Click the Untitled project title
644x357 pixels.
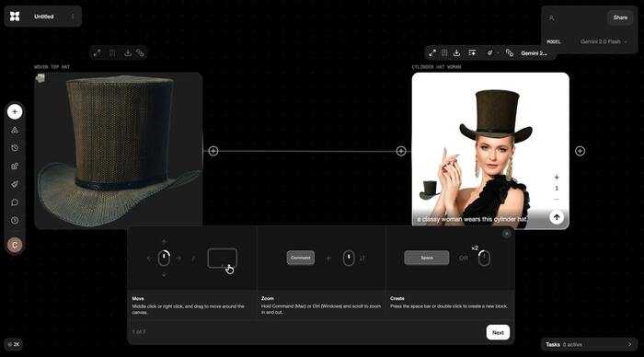44,17
